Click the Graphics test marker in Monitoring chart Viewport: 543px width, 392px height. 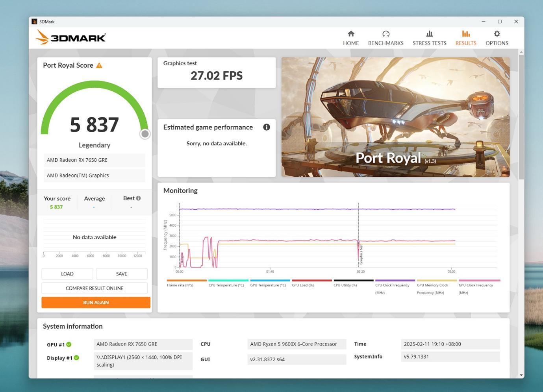pos(361,254)
